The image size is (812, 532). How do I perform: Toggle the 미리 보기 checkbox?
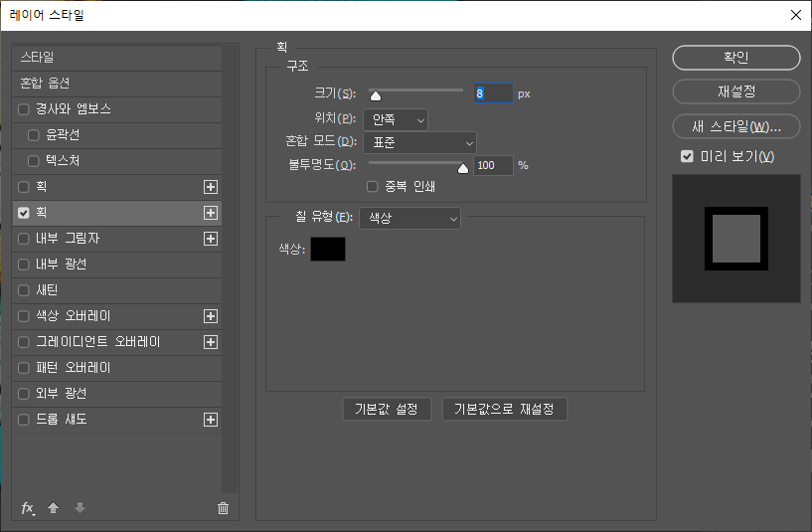click(687, 156)
